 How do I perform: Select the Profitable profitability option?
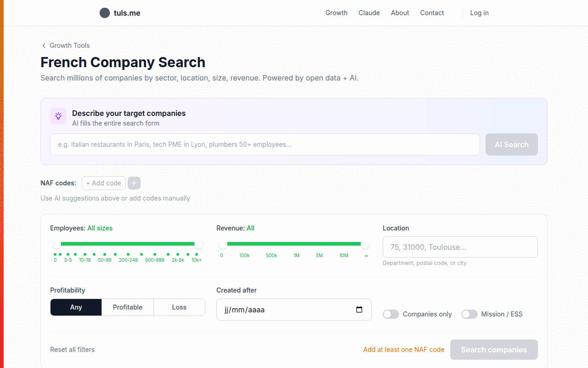128,307
